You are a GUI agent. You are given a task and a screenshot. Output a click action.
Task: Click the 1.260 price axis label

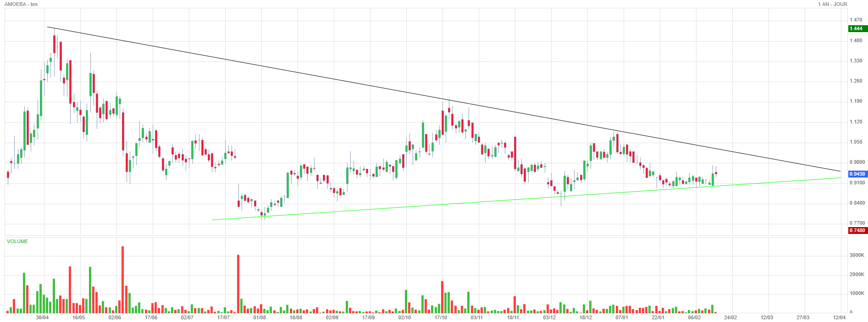[x=856, y=81]
